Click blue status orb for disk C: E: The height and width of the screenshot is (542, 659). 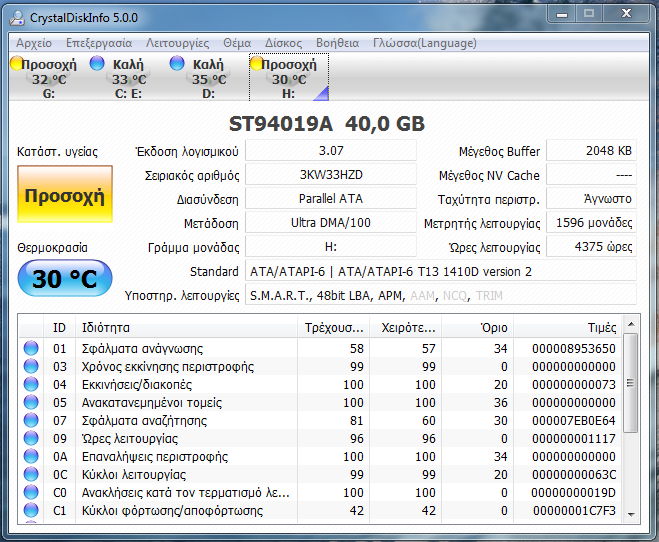click(97, 63)
